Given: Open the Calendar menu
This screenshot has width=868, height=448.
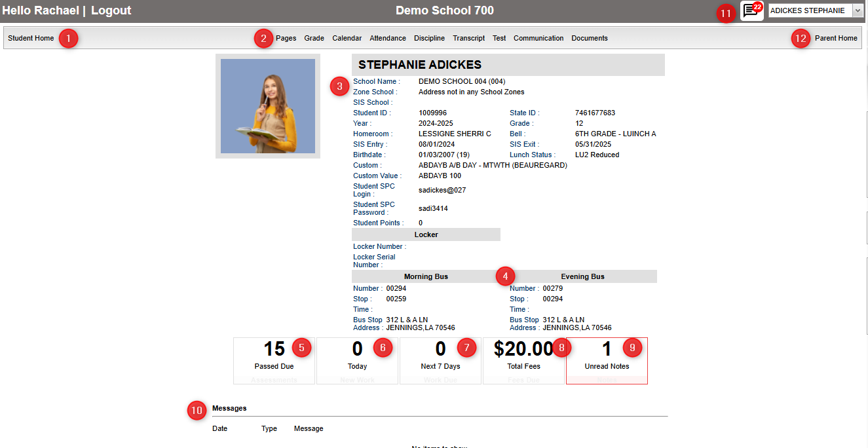Looking at the screenshot, I should click(347, 38).
